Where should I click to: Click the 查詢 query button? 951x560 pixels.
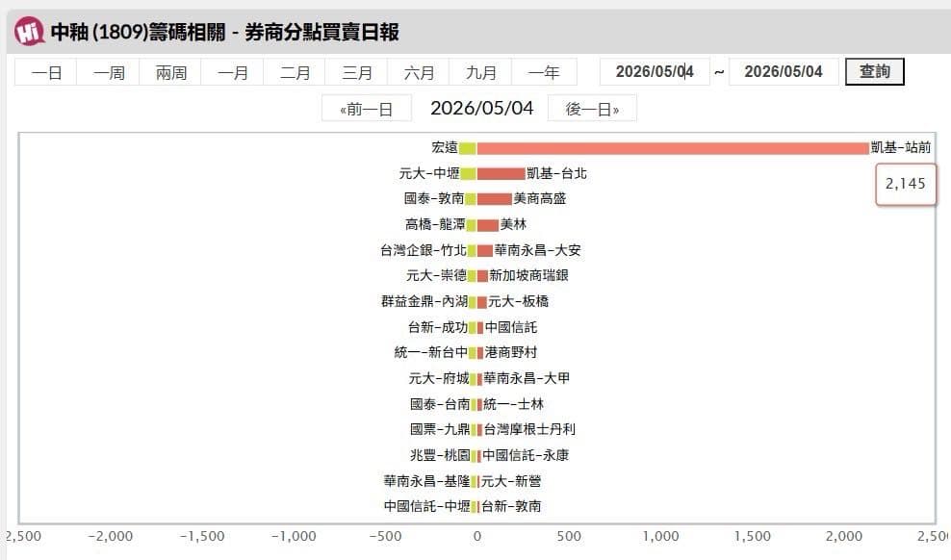coord(875,71)
